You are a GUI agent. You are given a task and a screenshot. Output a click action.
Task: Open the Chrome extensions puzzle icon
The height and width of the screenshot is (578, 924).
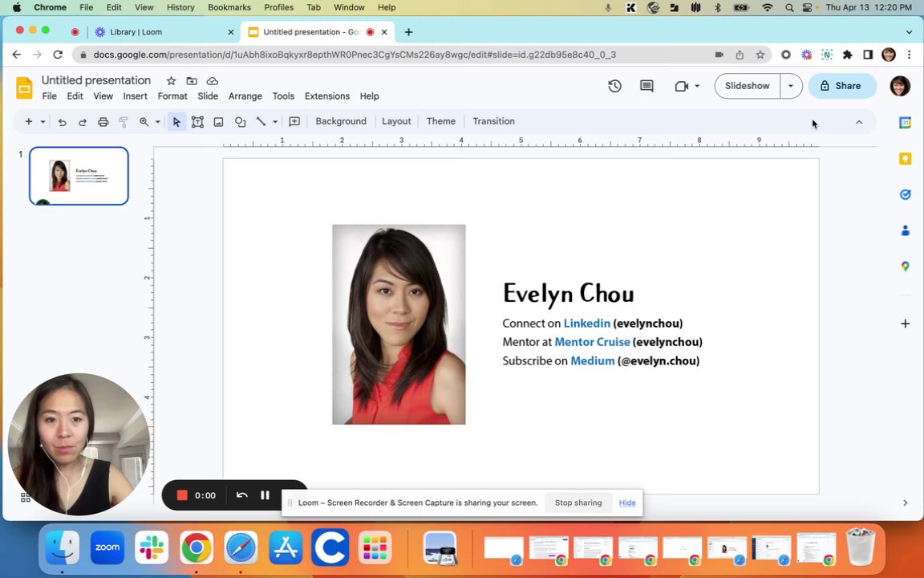coord(847,55)
